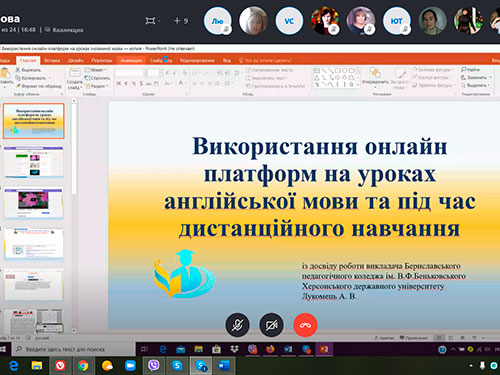Click the shared-screen Windows search box
Viewport: 500px width, 375px height.
point(74,349)
